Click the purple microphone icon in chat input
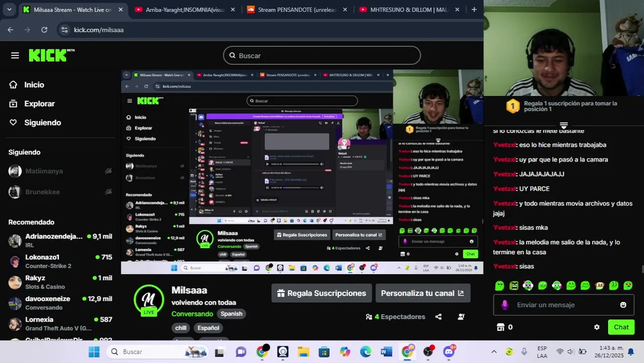This screenshot has height=363, width=644. pos(504,305)
